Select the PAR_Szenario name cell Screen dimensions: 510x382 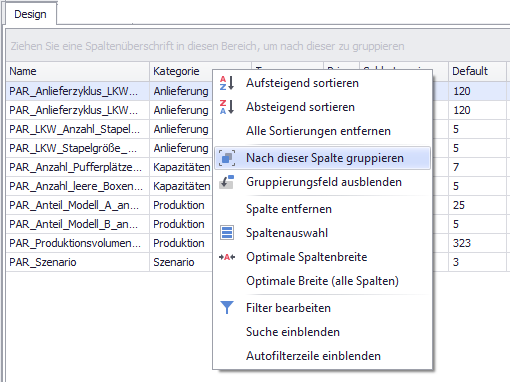[x=78, y=262]
